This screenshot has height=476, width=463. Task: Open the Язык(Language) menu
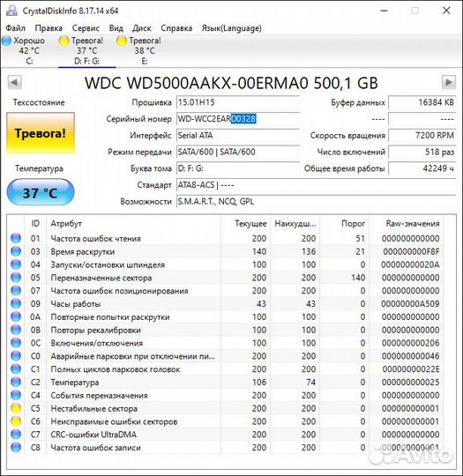point(231,28)
